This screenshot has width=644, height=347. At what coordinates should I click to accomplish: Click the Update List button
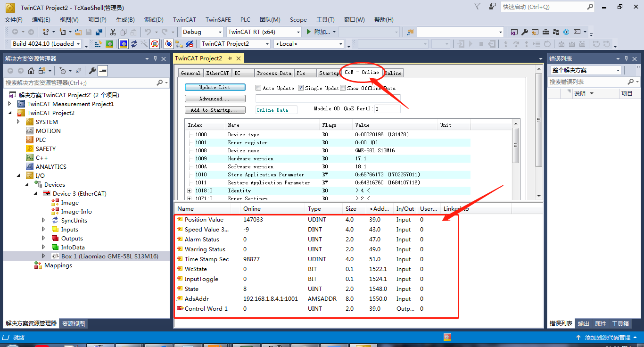coord(215,87)
